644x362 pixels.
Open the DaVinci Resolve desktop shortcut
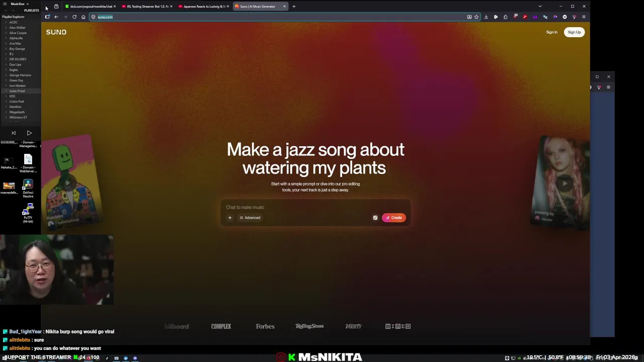click(28, 189)
